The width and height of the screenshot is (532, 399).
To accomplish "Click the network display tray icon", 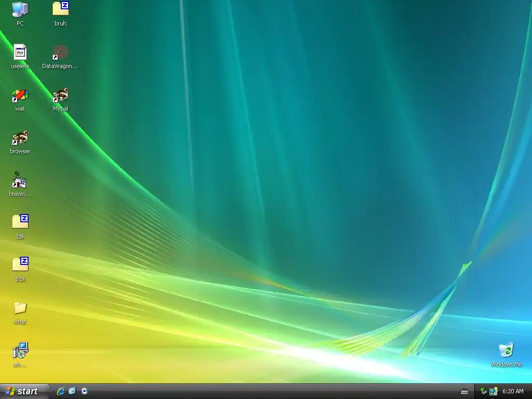I will [x=494, y=392].
